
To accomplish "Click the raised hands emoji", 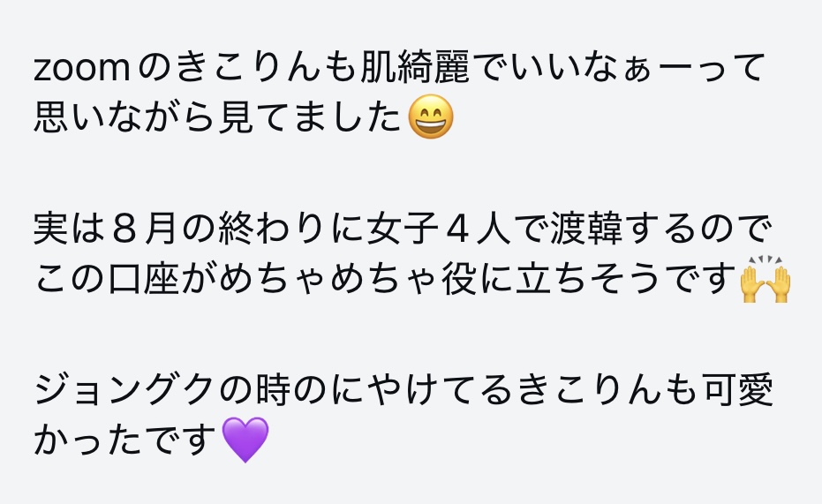I will pos(765,279).
